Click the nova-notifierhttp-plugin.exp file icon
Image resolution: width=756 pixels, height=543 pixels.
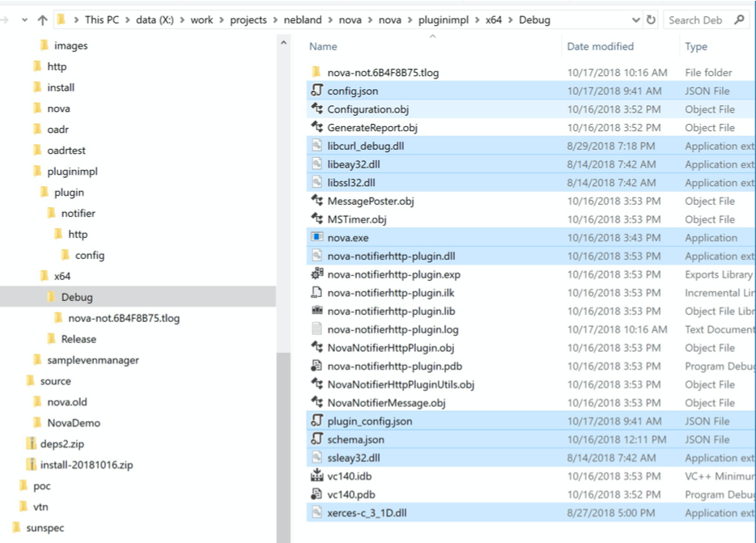(x=317, y=274)
